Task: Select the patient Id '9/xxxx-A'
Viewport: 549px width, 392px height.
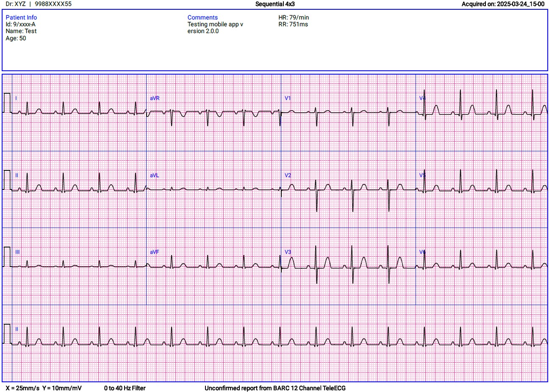Action: tap(24, 24)
